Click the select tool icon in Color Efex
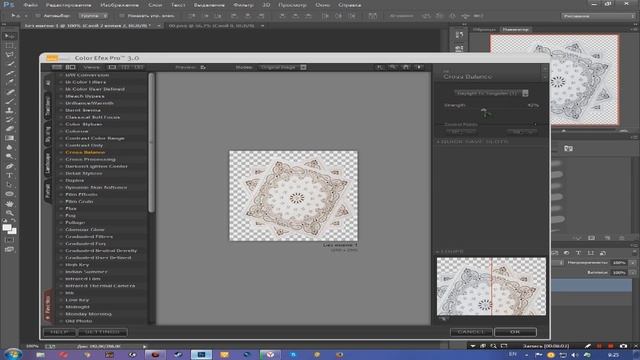This screenshot has height=360, width=640. click(380, 67)
